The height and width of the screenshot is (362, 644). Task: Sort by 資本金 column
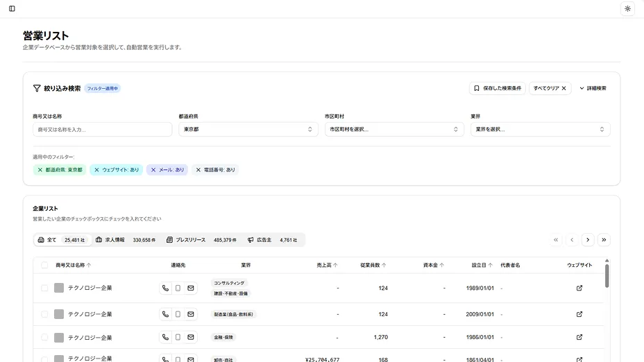(433, 265)
